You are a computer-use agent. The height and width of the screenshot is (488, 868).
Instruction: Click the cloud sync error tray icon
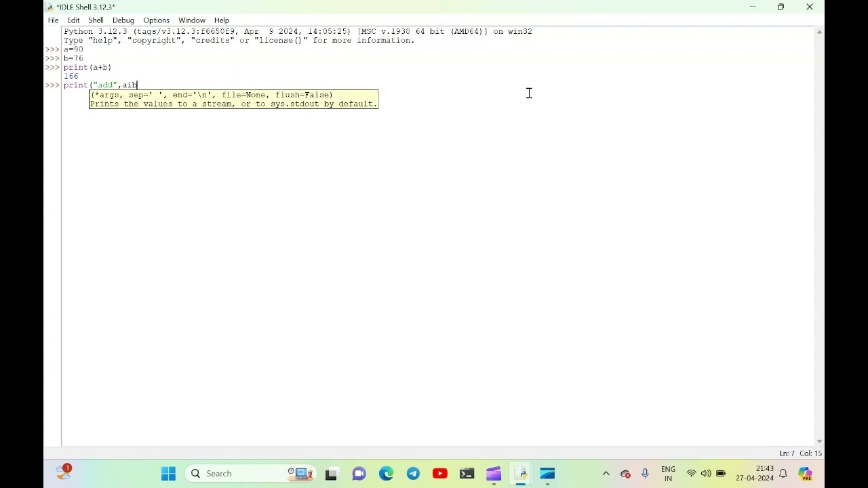[x=625, y=474]
